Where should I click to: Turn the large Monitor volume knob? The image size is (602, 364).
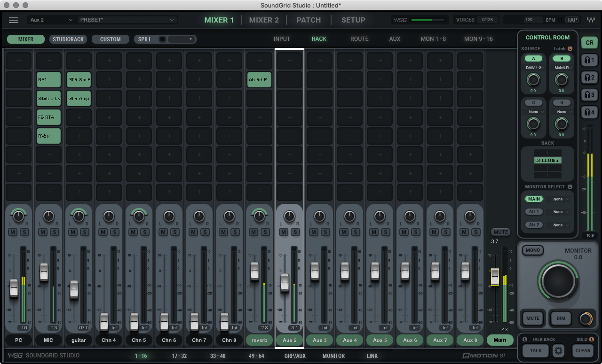click(x=558, y=280)
